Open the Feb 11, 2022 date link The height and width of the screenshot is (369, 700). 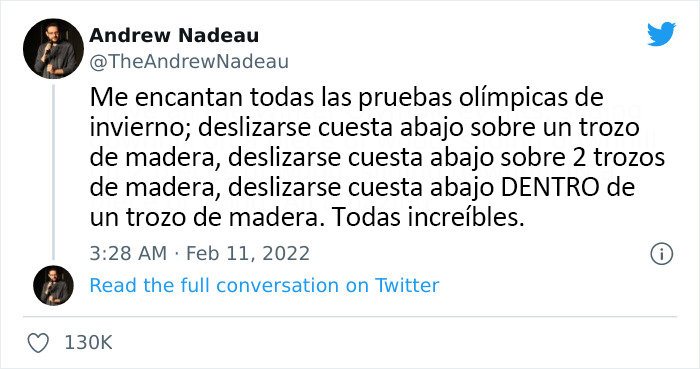click(248, 253)
